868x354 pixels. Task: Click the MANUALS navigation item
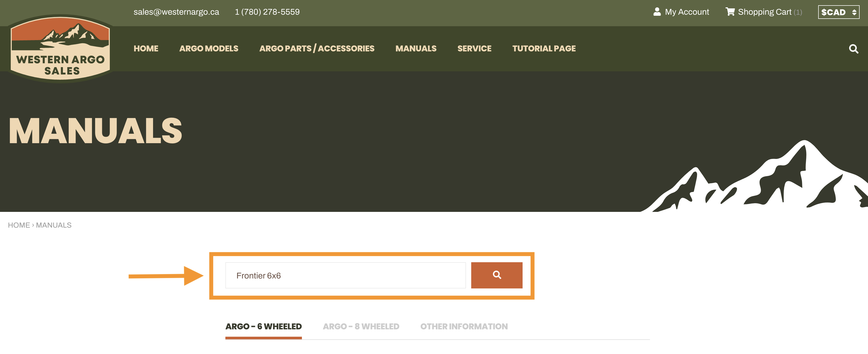pyautogui.click(x=416, y=49)
